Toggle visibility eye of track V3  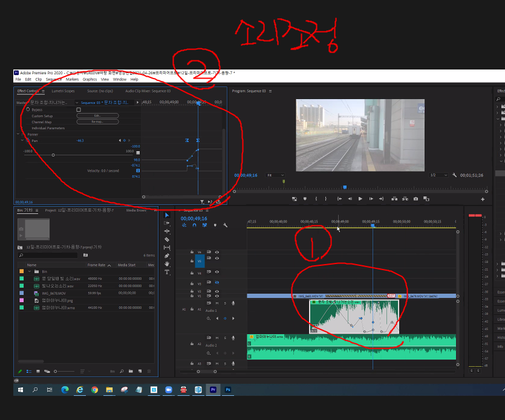pos(217,283)
